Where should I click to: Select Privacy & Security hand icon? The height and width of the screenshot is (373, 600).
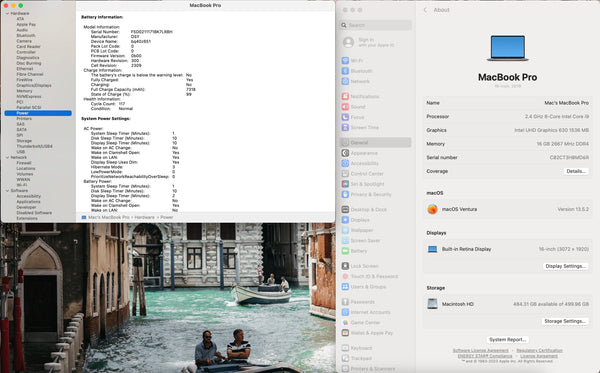(x=345, y=194)
